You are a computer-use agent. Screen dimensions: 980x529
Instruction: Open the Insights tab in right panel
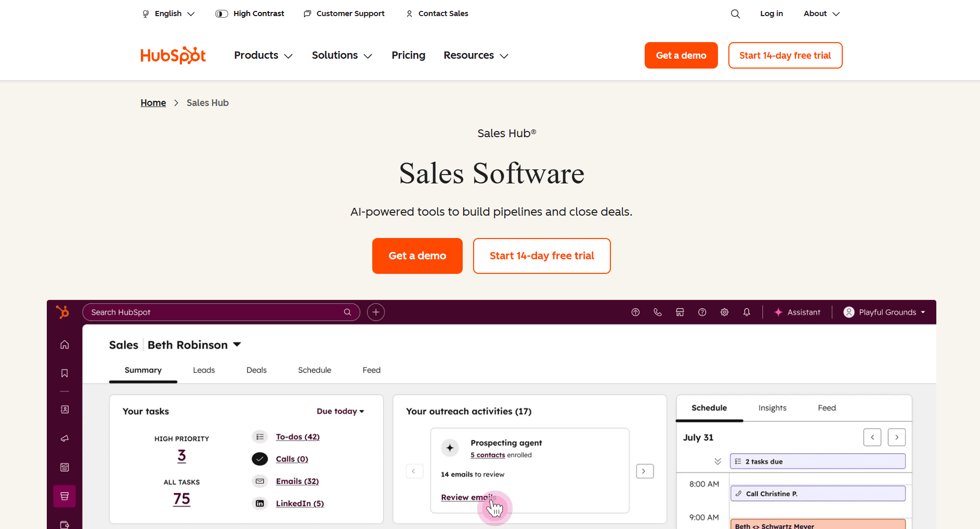(x=772, y=408)
